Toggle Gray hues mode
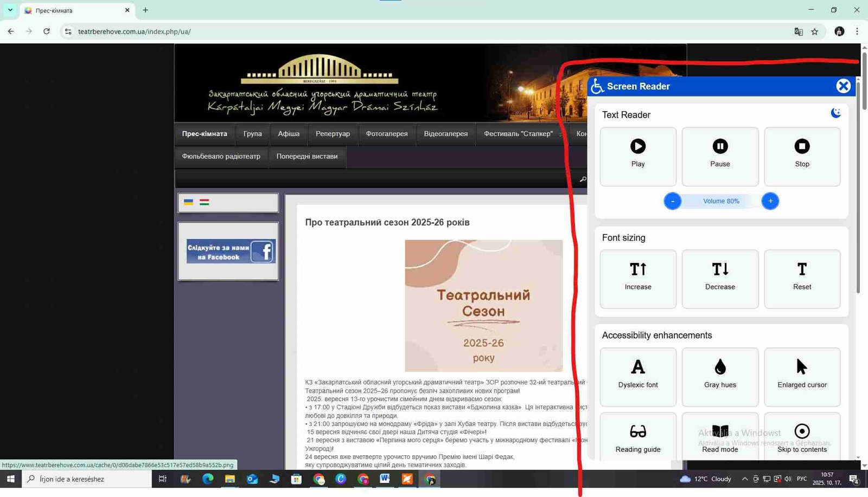Screen dimensions: 868x497 pos(720,377)
